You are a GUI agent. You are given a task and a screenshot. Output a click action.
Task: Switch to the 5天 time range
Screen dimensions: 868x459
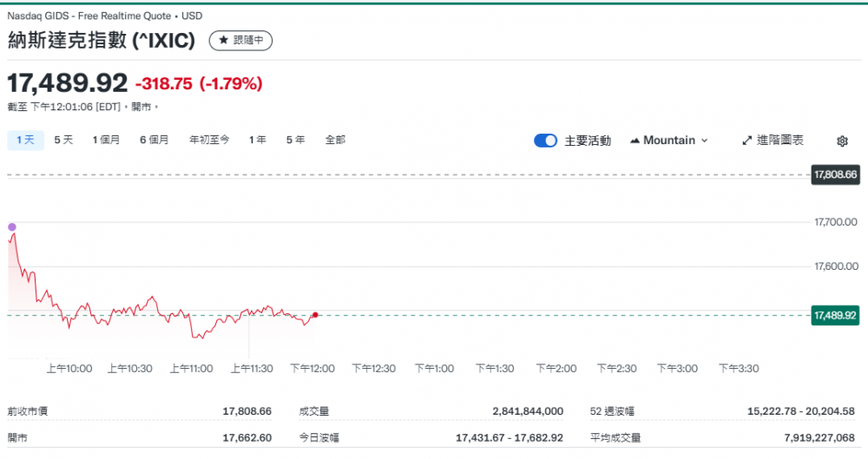point(63,140)
